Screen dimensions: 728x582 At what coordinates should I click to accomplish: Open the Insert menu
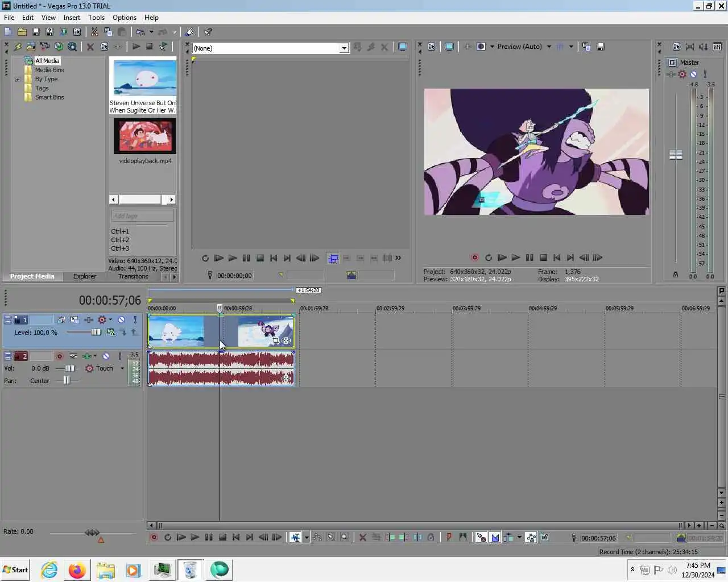72,18
